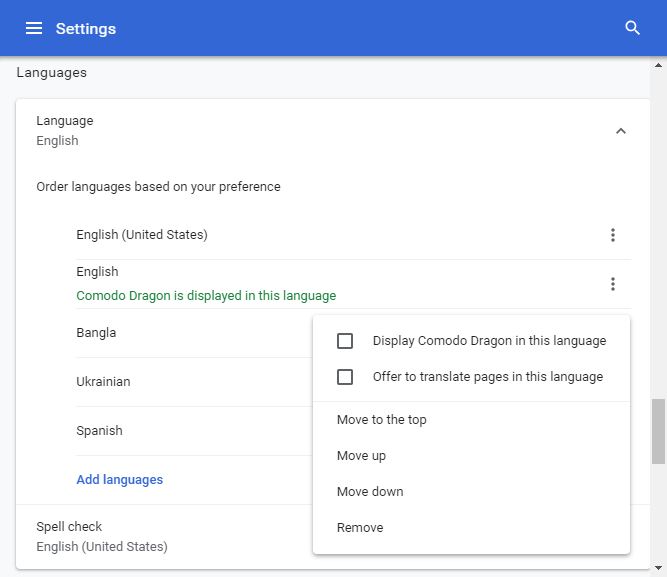Select the Spanish language row
Image resolution: width=667 pixels, height=577 pixels.
tap(194, 431)
